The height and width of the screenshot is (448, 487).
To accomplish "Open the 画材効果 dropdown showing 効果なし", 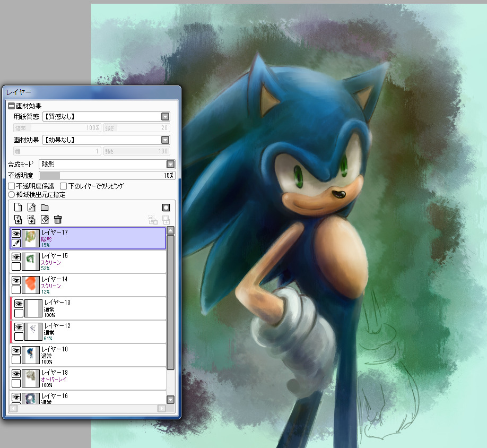I will click(x=106, y=140).
